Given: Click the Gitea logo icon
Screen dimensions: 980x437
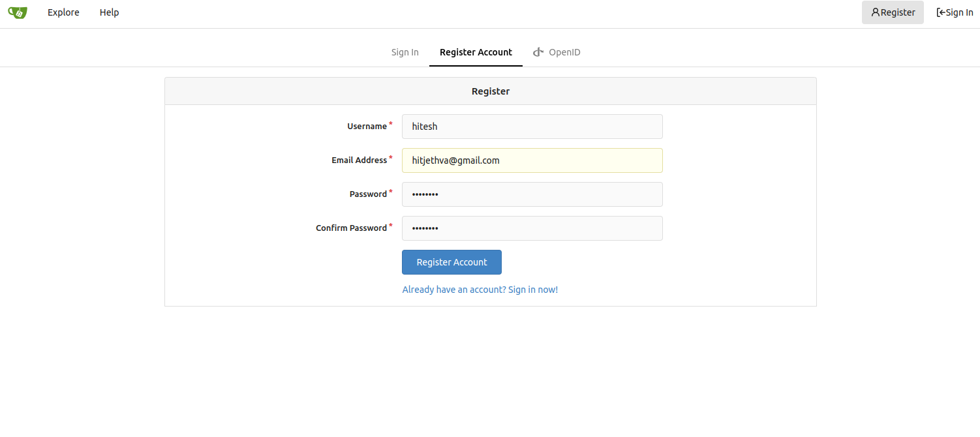Looking at the screenshot, I should tap(18, 12).
